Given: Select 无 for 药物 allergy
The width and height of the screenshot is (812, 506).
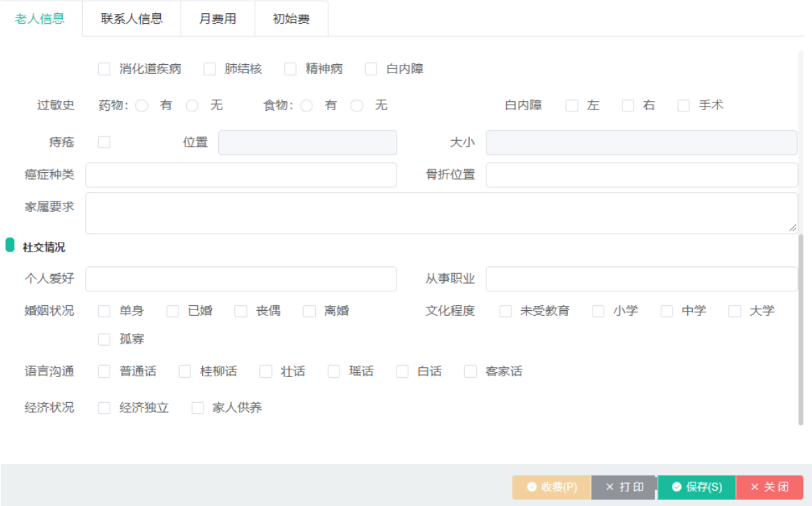Looking at the screenshot, I should click(192, 106).
